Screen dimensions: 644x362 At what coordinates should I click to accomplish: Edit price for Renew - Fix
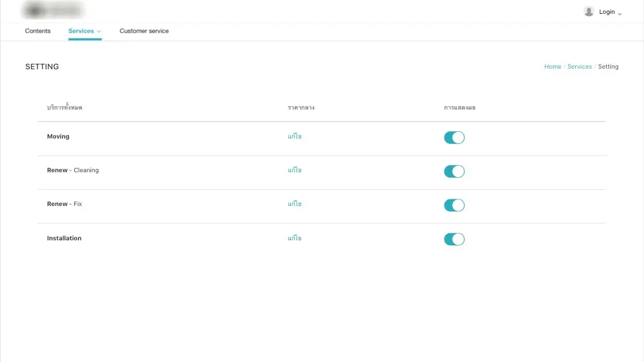pyautogui.click(x=295, y=204)
